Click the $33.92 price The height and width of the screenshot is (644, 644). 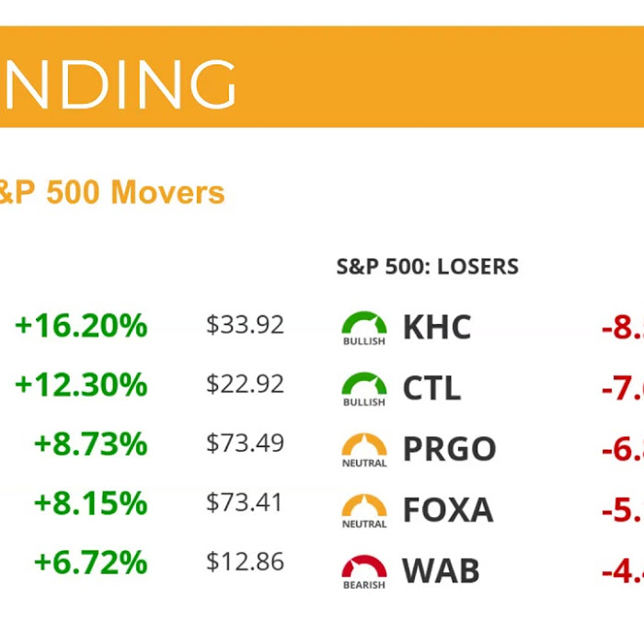[245, 325]
